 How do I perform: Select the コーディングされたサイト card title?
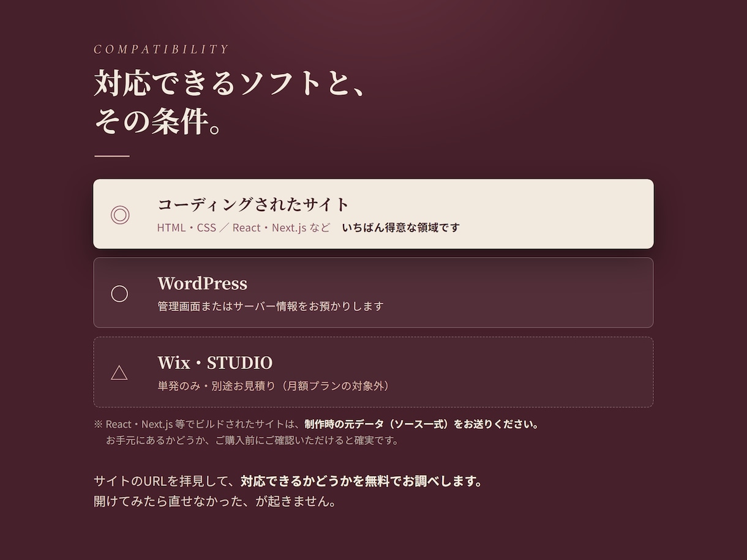point(253,204)
